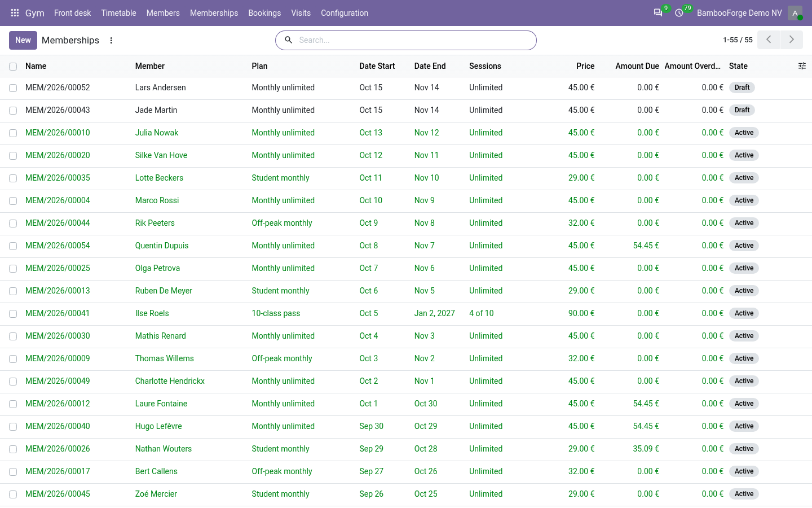
Task: Open the BambooForge Demo NV company switcher
Action: 739,13
